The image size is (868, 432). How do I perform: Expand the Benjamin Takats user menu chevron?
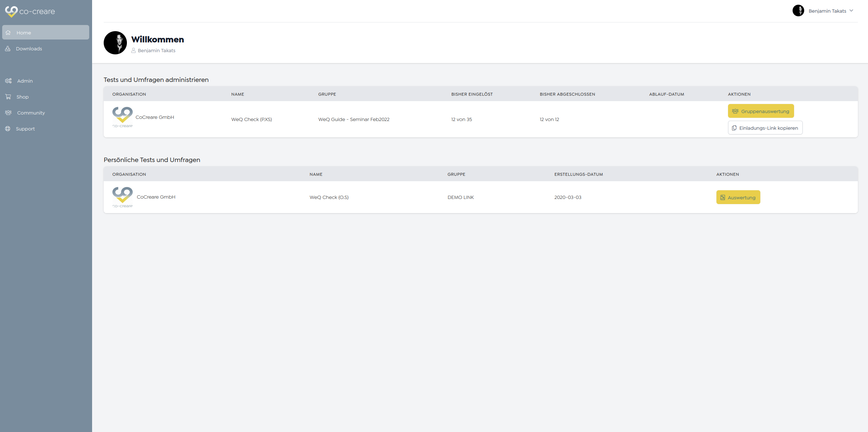851,11
